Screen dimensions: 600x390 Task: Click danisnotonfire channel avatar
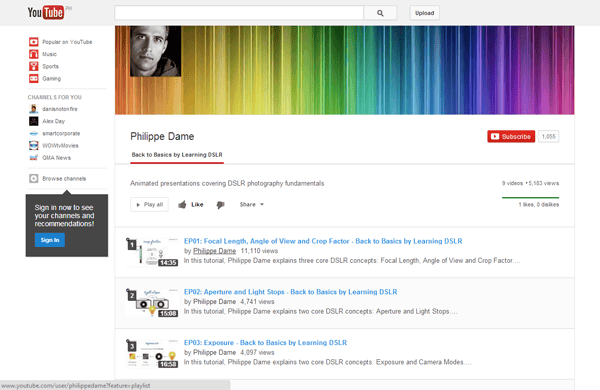(34, 109)
